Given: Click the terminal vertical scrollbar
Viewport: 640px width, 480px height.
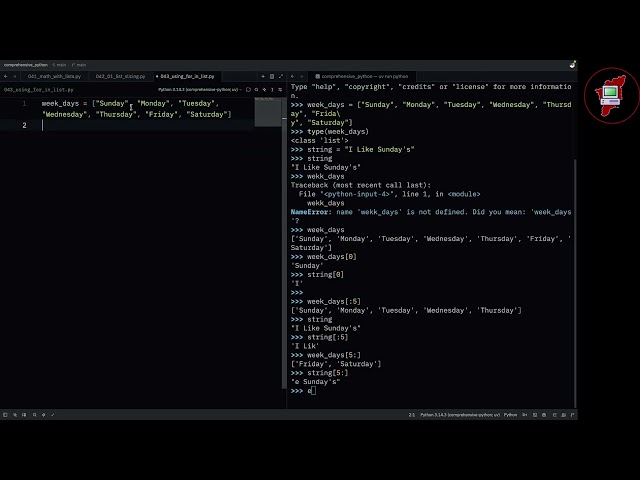Looking at the screenshot, I should pos(575,283).
